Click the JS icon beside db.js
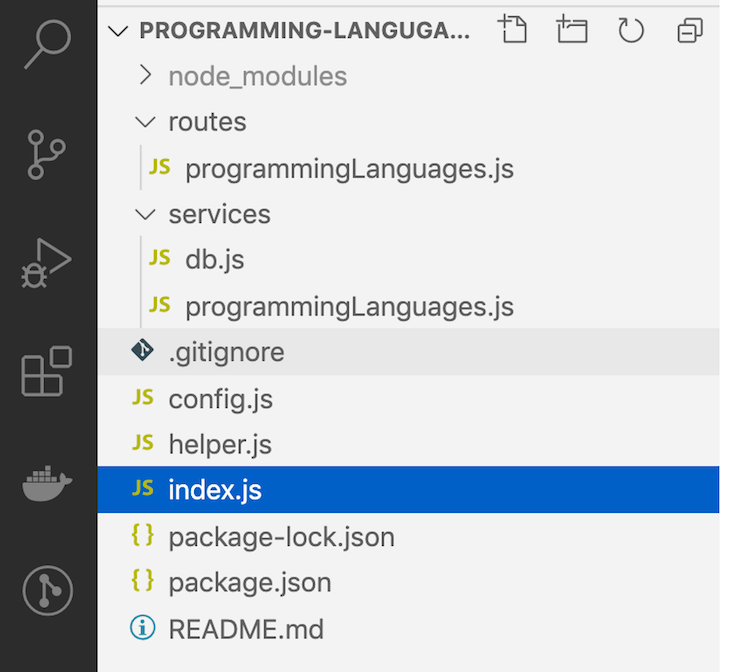 coord(159,258)
